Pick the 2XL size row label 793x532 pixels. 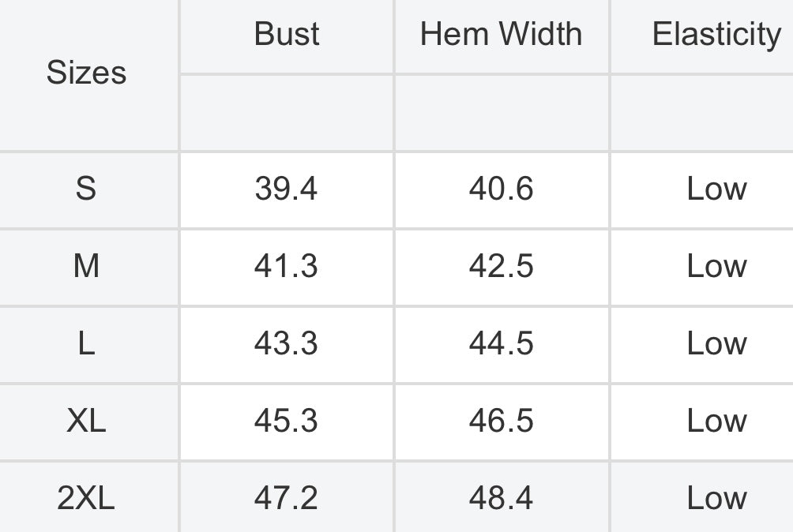pyautogui.click(x=86, y=497)
